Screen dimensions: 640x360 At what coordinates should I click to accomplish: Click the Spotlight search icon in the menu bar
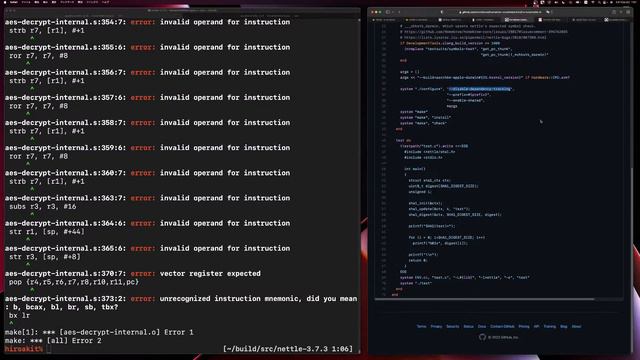pos(599,2)
